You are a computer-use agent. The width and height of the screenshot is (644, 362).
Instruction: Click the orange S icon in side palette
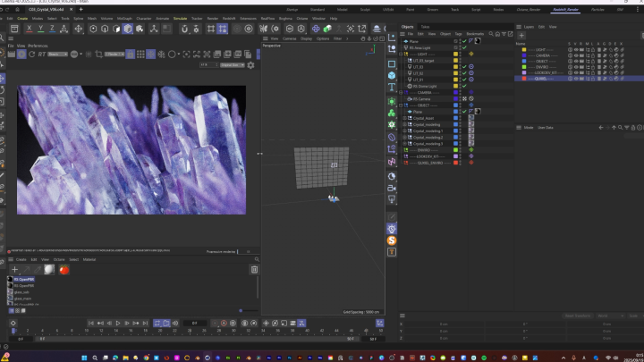coord(392,240)
